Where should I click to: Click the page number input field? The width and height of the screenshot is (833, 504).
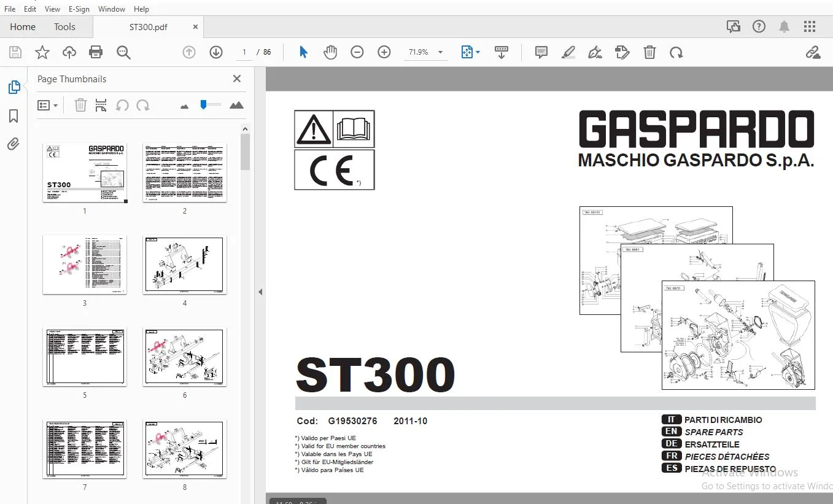[x=244, y=53]
